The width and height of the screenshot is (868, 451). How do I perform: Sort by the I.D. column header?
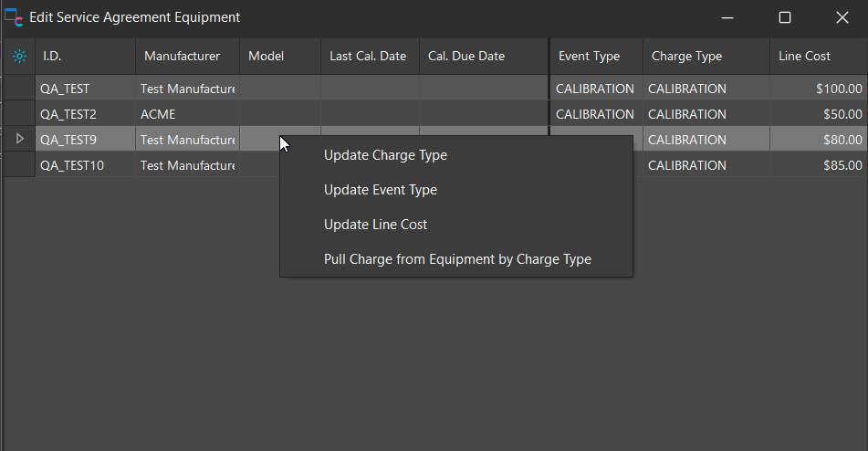coord(85,57)
